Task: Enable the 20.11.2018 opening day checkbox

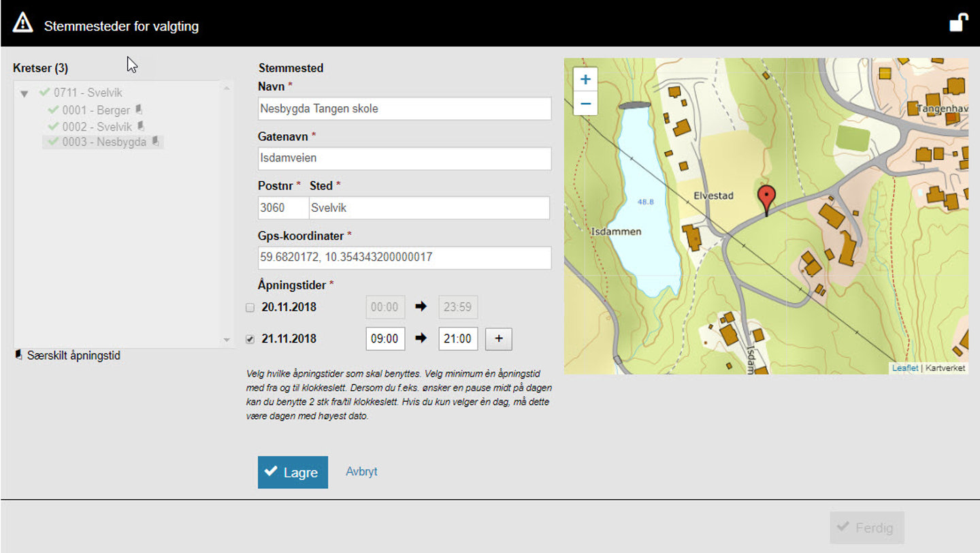Action: coord(250,308)
